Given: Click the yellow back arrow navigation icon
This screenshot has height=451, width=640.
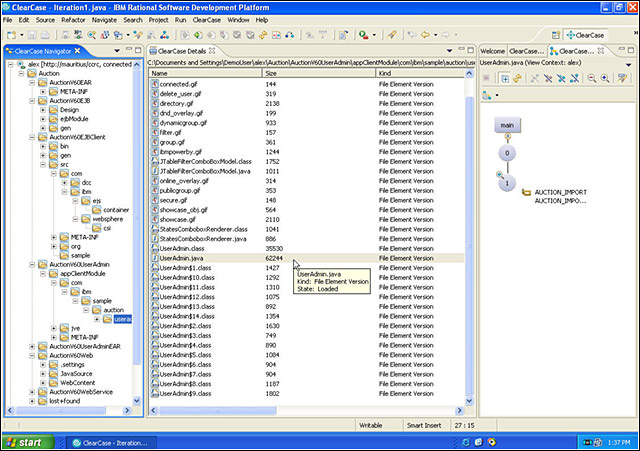Looking at the screenshot, I should pyautogui.click(x=425, y=35).
